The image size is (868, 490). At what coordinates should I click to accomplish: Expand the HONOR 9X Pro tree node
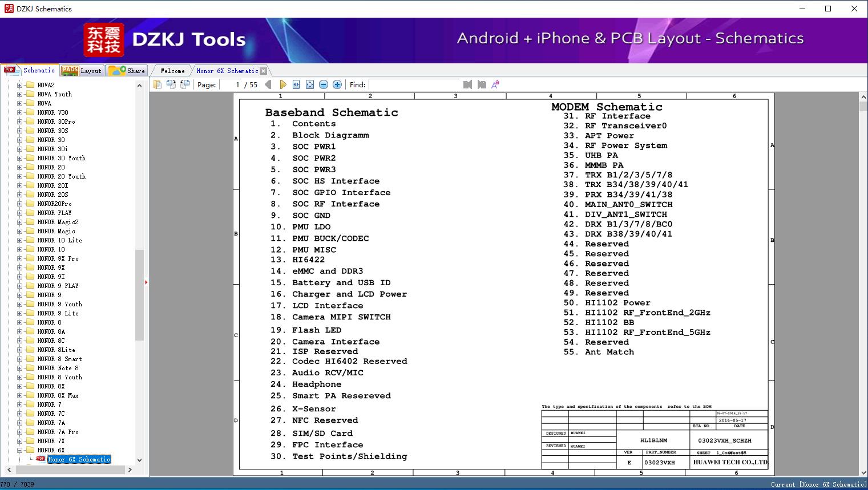[19, 258]
